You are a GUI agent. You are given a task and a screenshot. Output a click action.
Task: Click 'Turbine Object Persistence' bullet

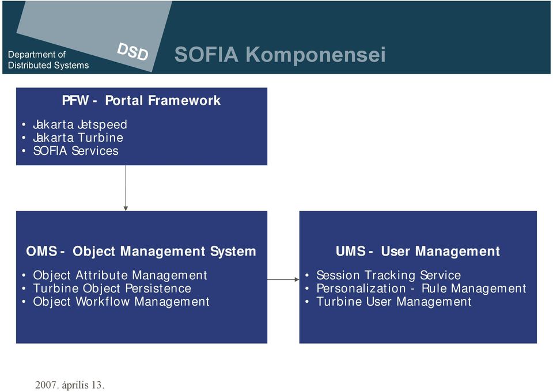click(x=112, y=288)
